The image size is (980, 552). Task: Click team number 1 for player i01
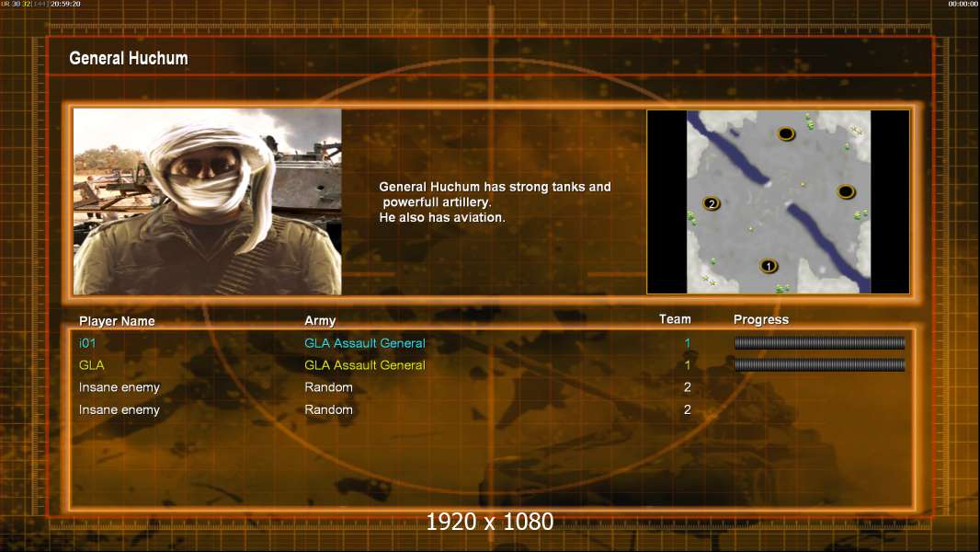click(688, 343)
